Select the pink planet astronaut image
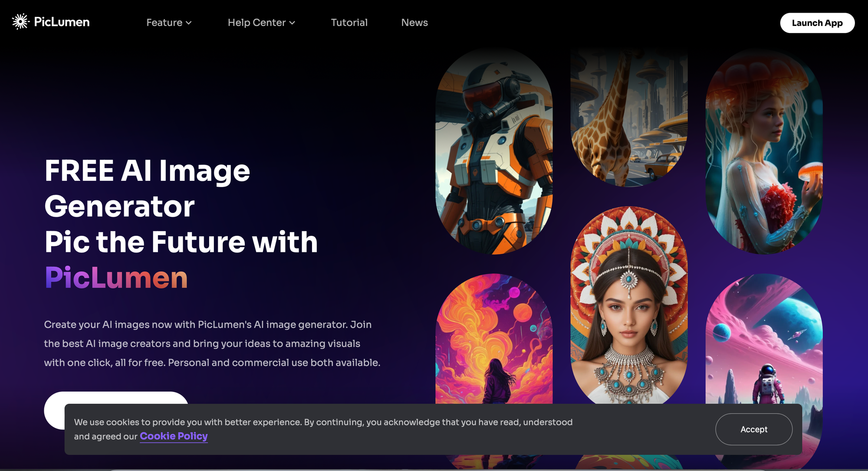 coord(764,339)
